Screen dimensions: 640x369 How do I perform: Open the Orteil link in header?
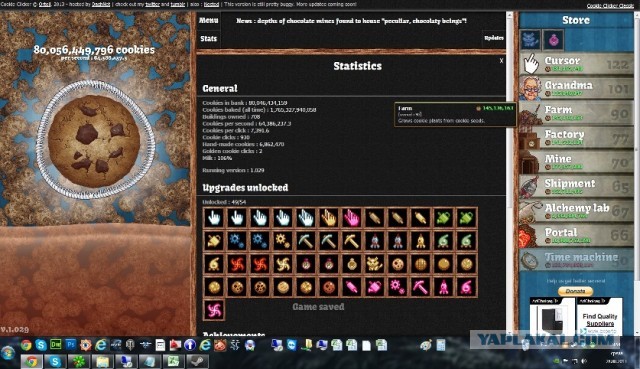click(x=44, y=4)
